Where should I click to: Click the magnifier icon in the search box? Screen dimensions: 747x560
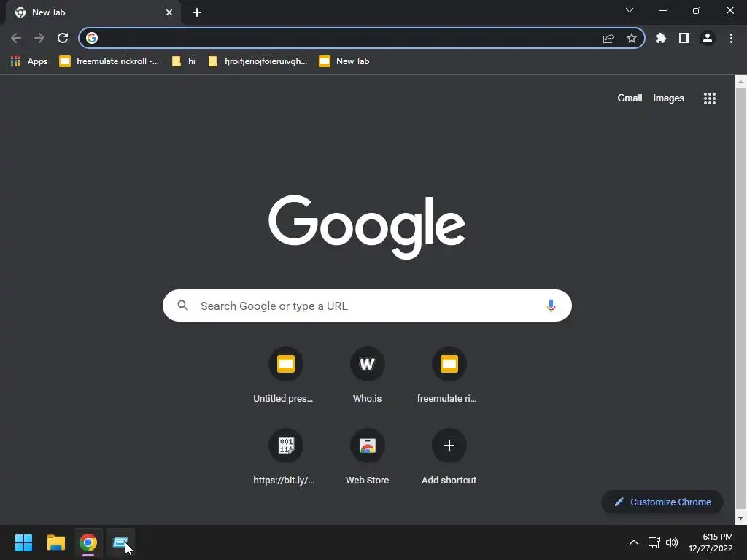[183, 306]
